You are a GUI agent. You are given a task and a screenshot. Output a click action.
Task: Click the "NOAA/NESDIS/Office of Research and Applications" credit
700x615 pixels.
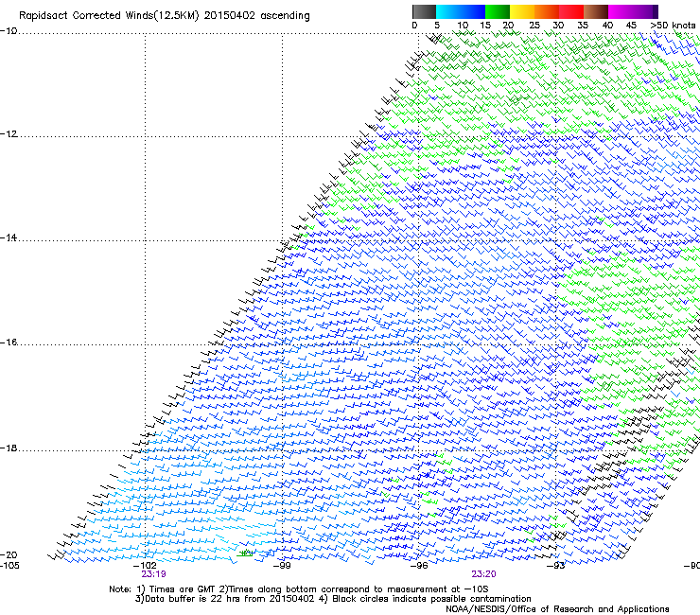click(557, 609)
